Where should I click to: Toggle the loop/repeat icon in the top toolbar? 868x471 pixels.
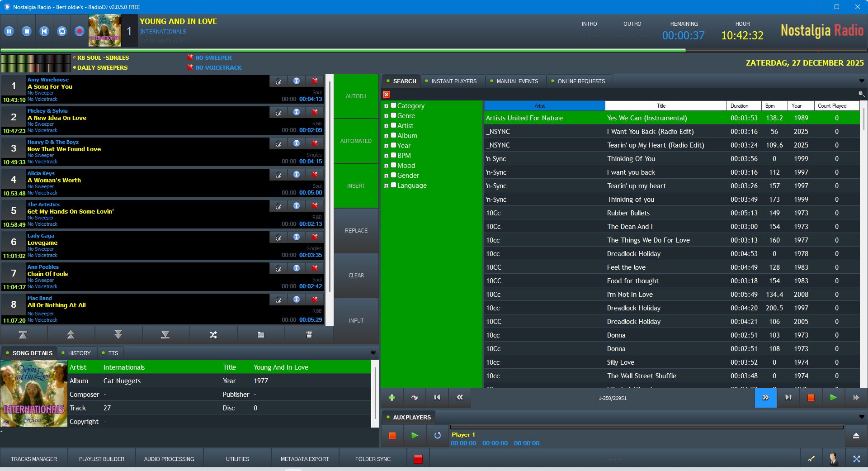pos(61,31)
